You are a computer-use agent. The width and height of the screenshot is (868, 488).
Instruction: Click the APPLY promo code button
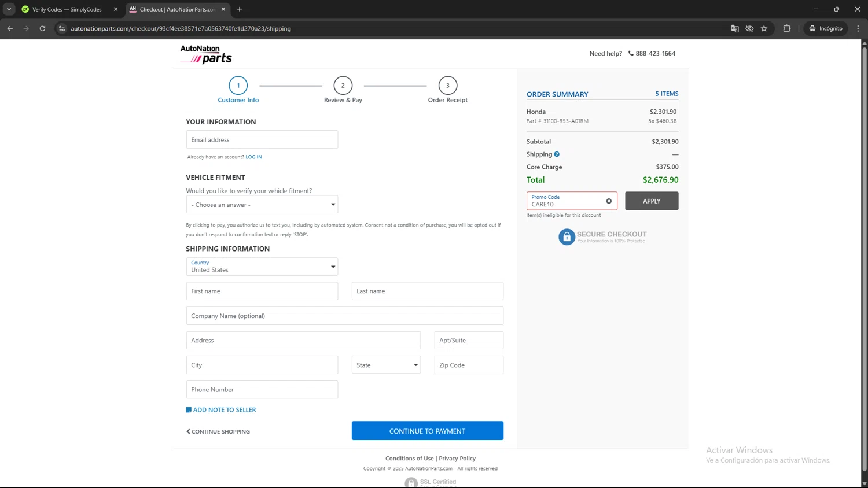(652, 201)
